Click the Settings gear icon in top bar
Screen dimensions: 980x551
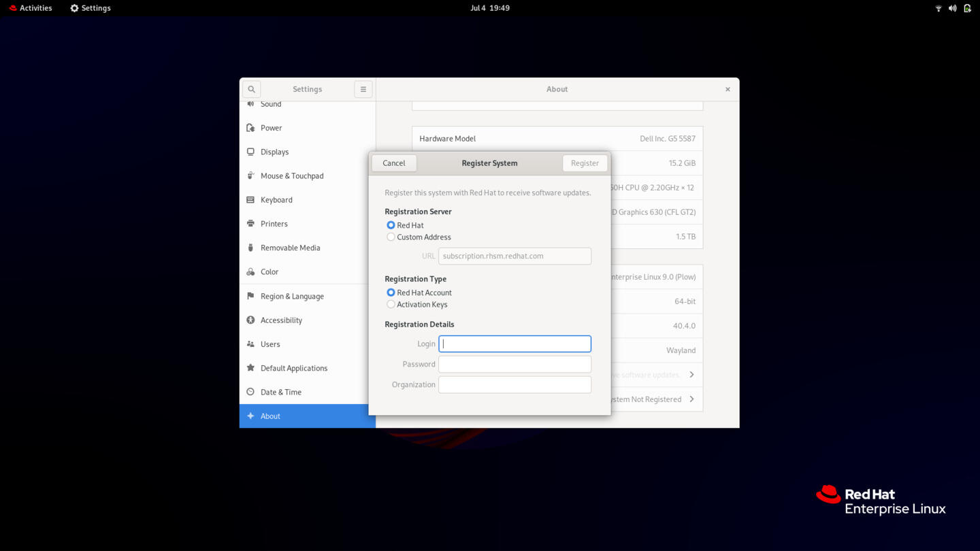click(x=75, y=8)
